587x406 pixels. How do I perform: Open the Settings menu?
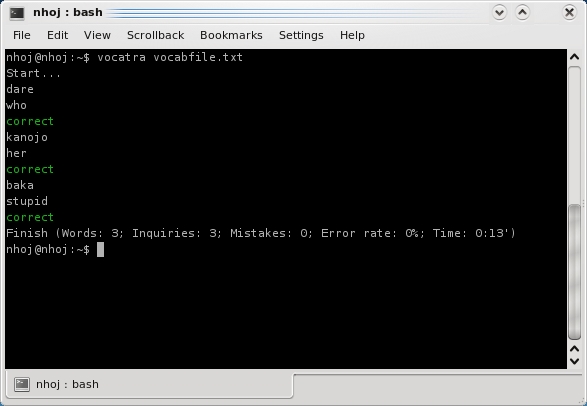click(x=301, y=35)
